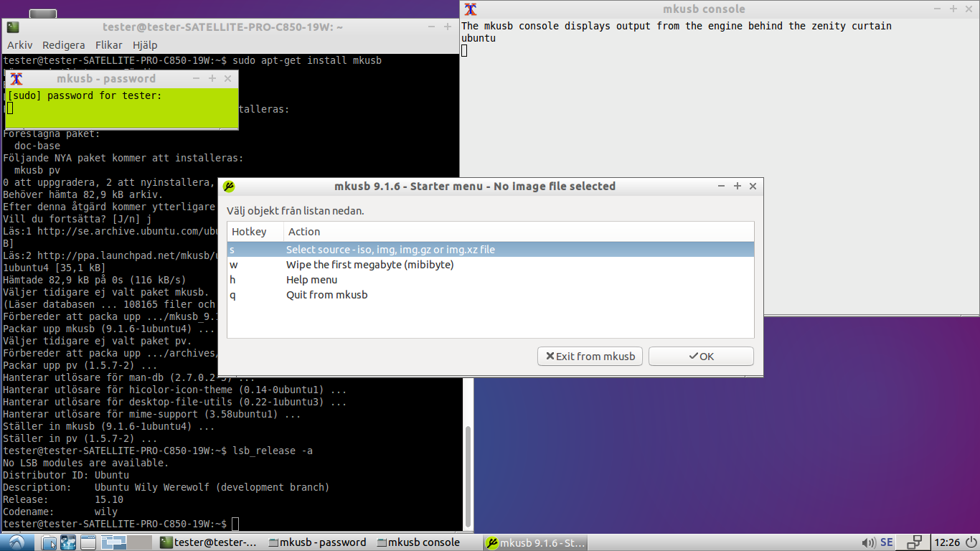Minimize the mkusb Starter menu window
Screen dimensions: 980x551
tap(722, 186)
